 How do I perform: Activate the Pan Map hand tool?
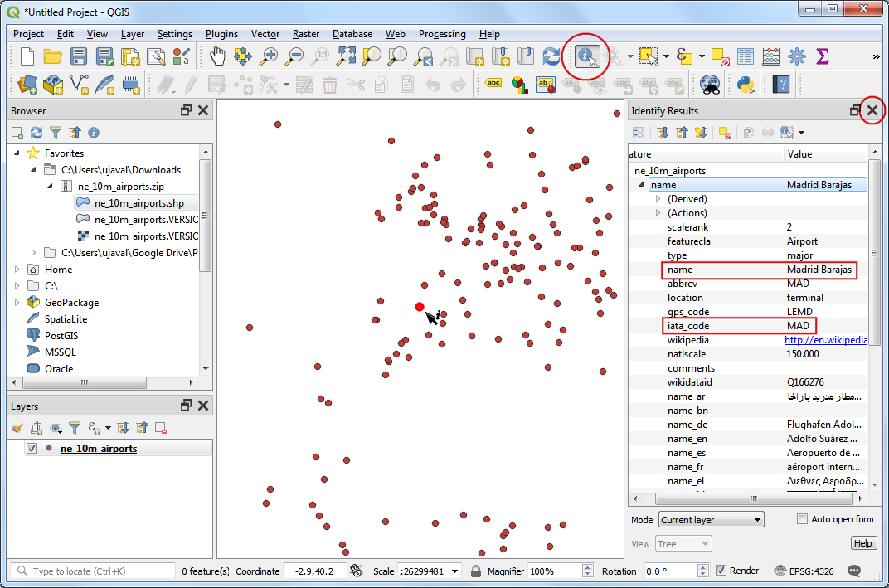[x=217, y=56]
